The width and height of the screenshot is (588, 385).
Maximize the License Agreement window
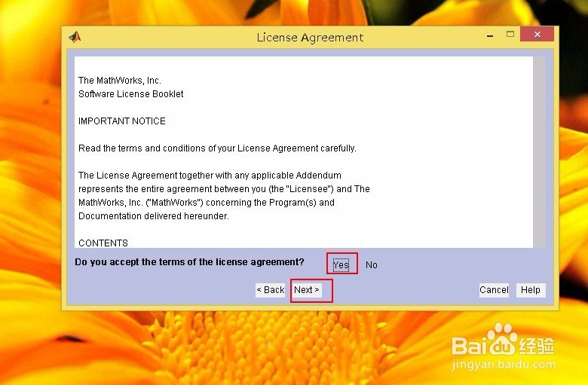pyautogui.click(x=510, y=35)
